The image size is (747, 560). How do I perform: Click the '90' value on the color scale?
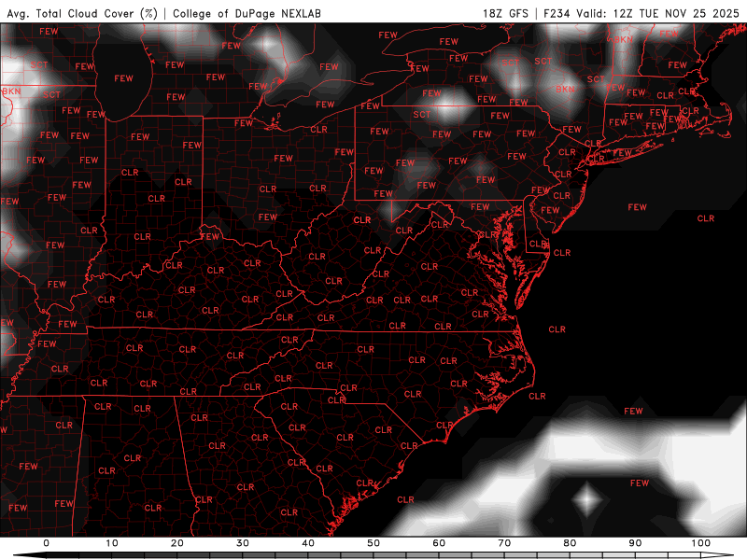point(635,543)
